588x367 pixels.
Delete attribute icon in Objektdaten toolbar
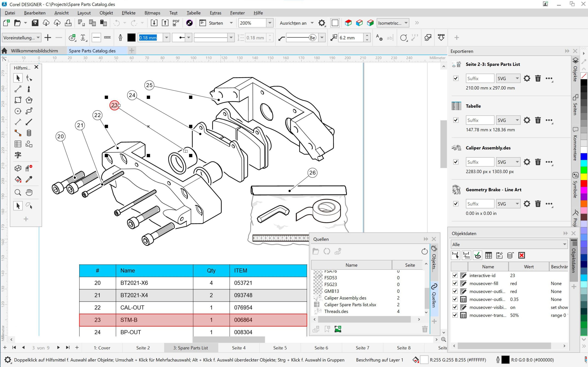click(x=522, y=255)
